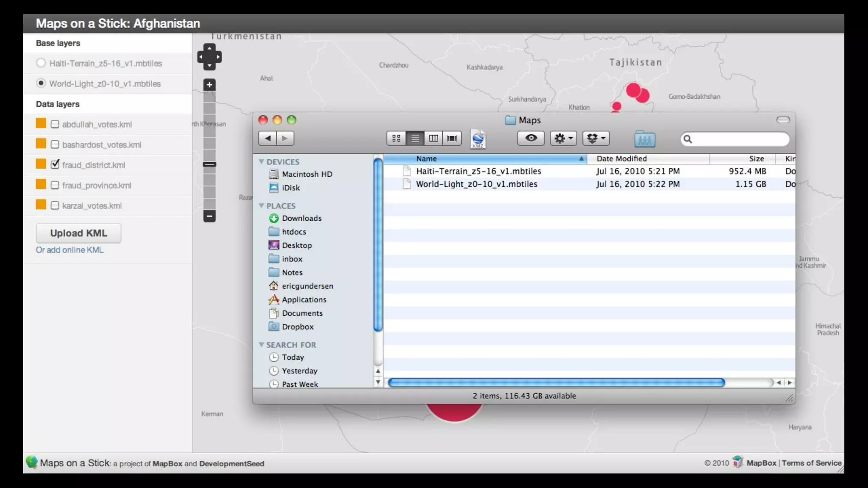Open the Finder action gear dropdown
Image resolution: width=868 pixels, height=488 pixels.
[x=563, y=138]
